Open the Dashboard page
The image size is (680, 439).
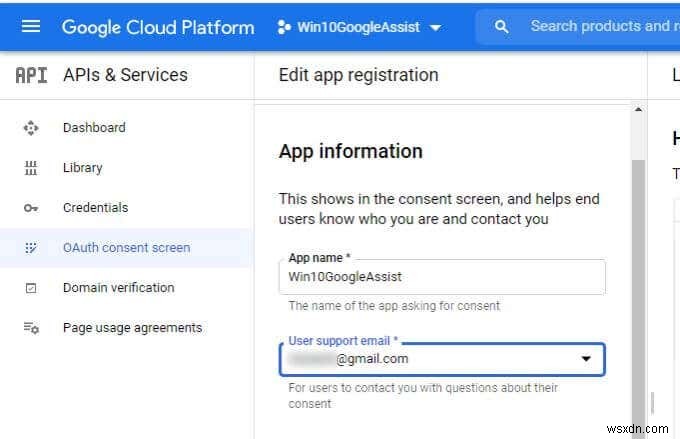click(94, 128)
